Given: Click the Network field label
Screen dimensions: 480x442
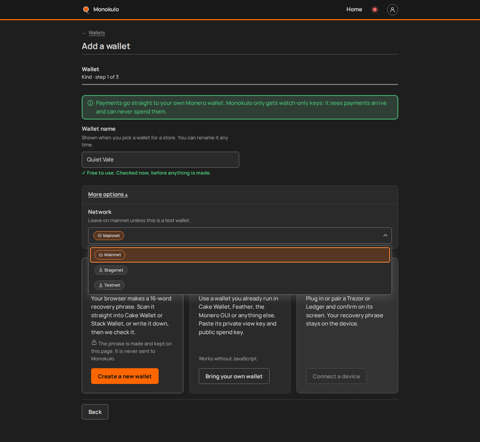Looking at the screenshot, I should [x=100, y=212].
